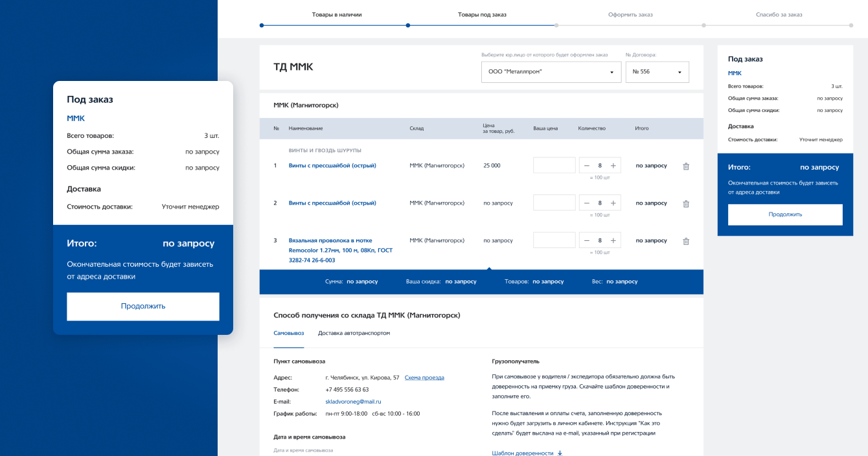The image size is (868, 456).
Task: Click the Склад column header
Action: [417, 128]
